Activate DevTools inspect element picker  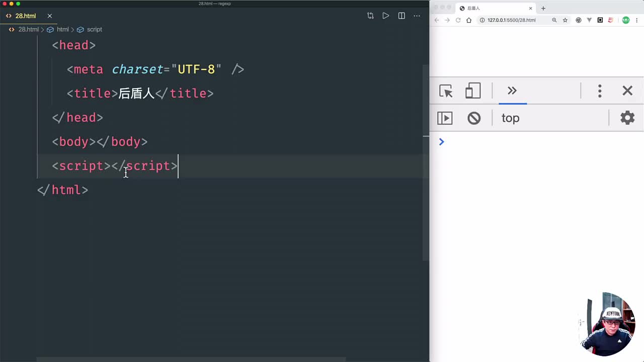(x=446, y=91)
